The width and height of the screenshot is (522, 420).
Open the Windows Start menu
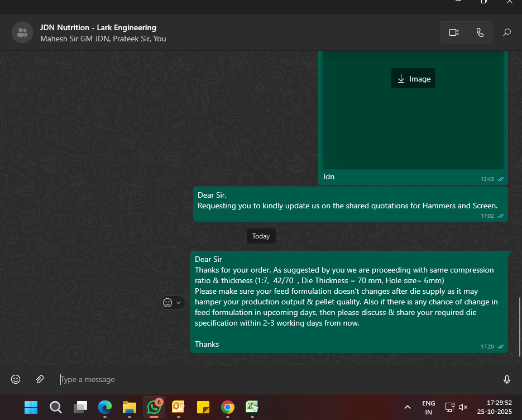[x=31, y=407]
